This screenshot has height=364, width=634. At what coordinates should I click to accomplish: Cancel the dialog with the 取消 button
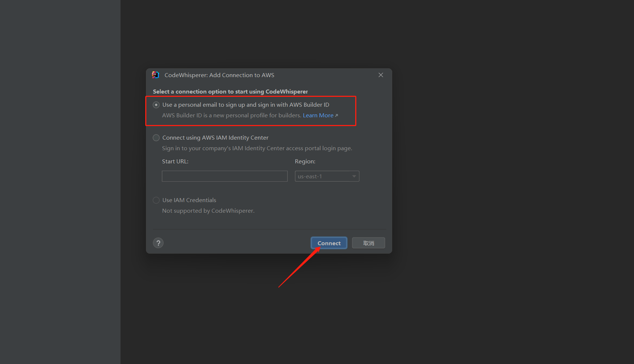368,243
